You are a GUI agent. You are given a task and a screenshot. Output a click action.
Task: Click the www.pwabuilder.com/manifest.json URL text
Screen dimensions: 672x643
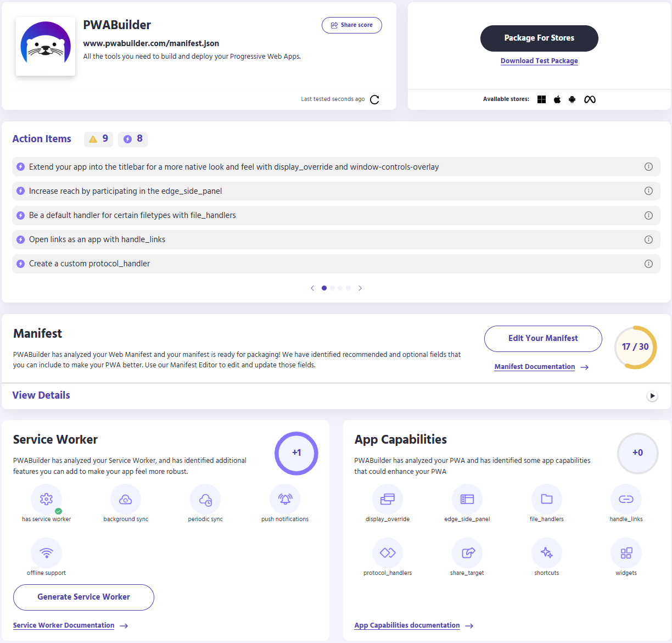point(151,43)
